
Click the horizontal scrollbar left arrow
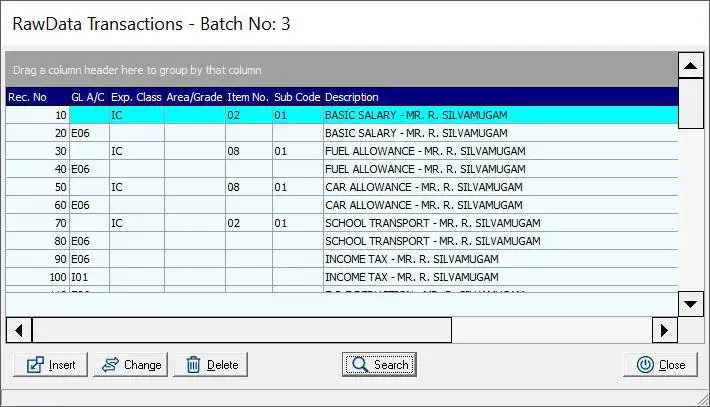(19, 330)
